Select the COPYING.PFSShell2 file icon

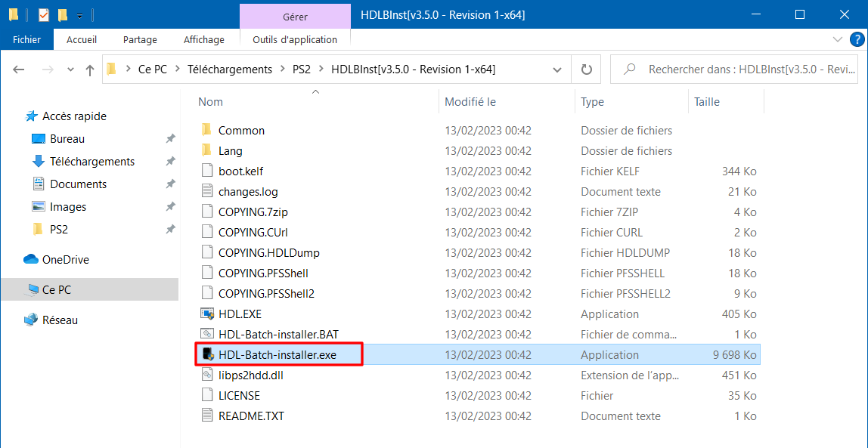click(x=207, y=294)
